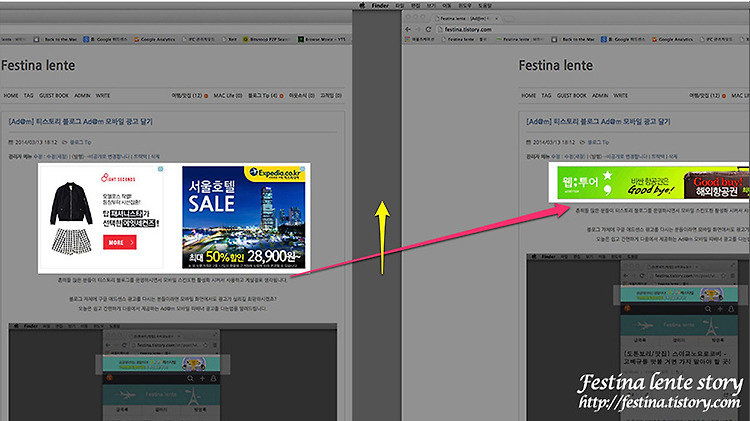Click the Festina lente blog title in left window
Screen dimensions: 750x421
tap(38, 66)
